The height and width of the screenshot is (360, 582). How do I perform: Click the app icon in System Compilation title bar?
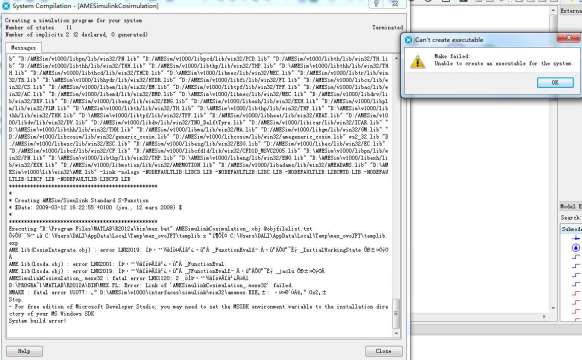click(x=6, y=6)
